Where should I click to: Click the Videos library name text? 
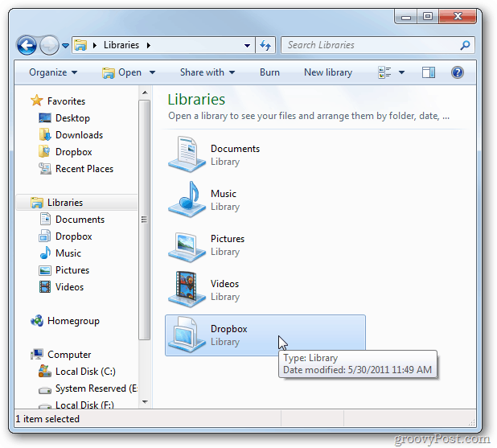224,284
